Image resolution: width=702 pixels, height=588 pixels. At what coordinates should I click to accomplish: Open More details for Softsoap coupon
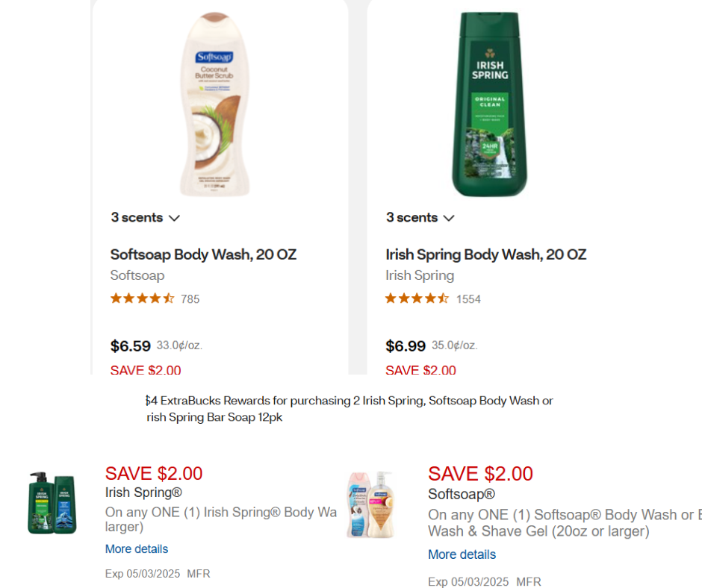[462, 554]
